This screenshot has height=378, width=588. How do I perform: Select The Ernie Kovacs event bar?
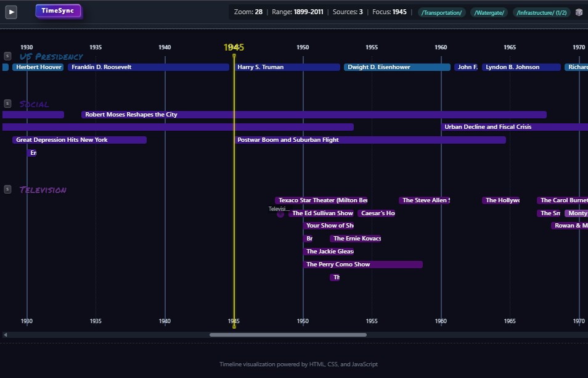[x=356, y=239]
